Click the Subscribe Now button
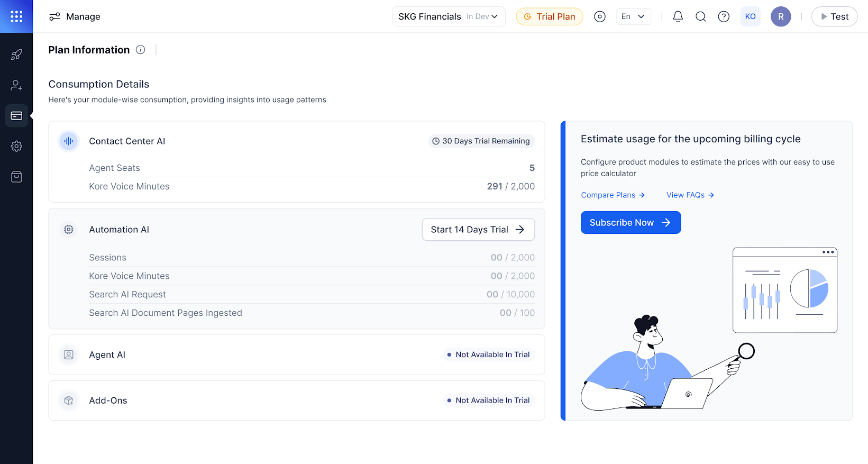Viewport: 868px width, 464px height. pos(631,223)
